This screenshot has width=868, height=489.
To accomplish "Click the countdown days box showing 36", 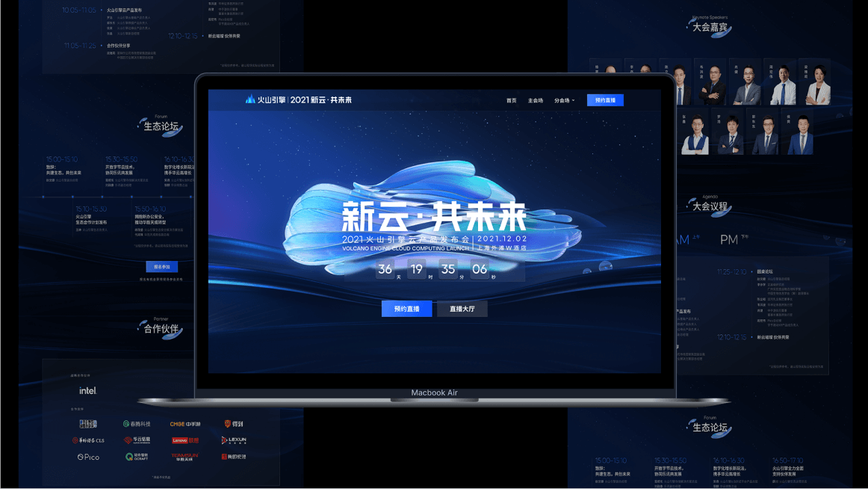I will pos(385,269).
